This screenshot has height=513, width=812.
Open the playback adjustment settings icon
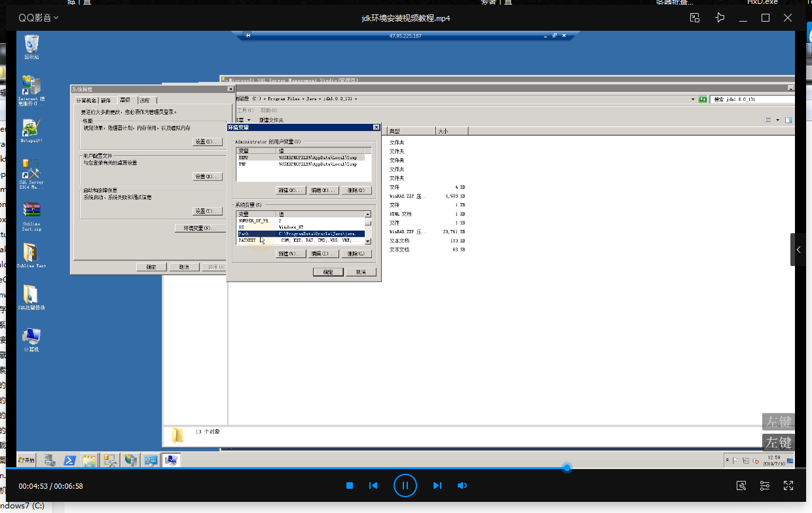[x=765, y=485]
